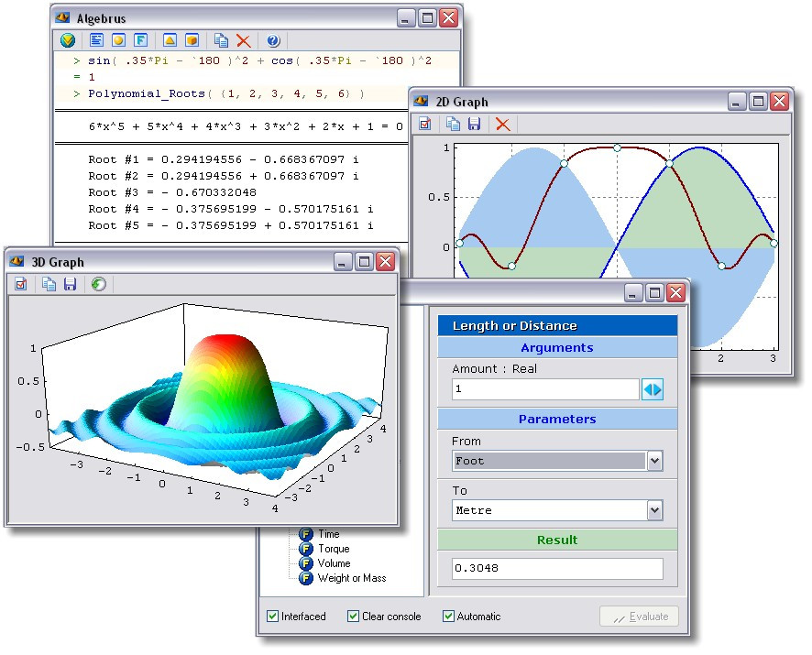Click the blue arrows button beside Amount field
812x655 pixels.
[x=653, y=389]
